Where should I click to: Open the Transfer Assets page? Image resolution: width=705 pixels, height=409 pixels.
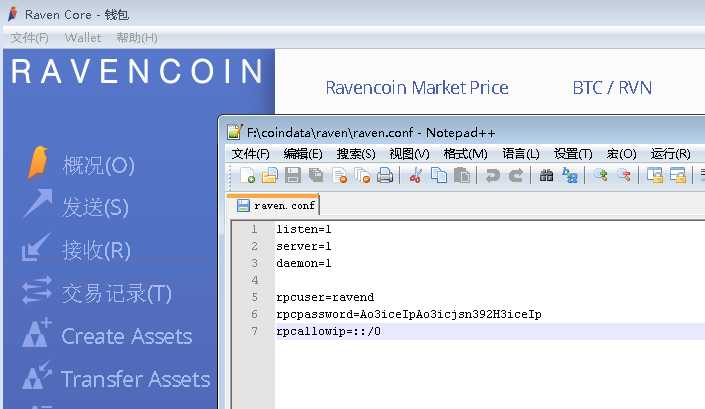[x=135, y=379]
